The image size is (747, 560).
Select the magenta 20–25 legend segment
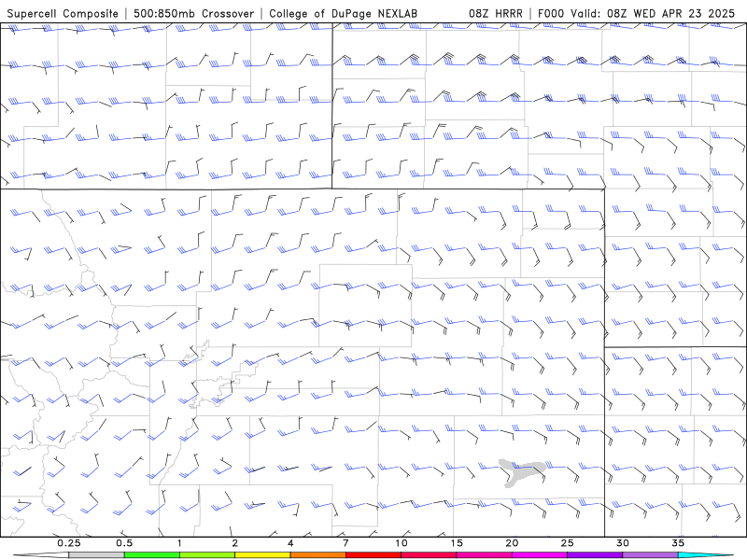tap(540, 555)
